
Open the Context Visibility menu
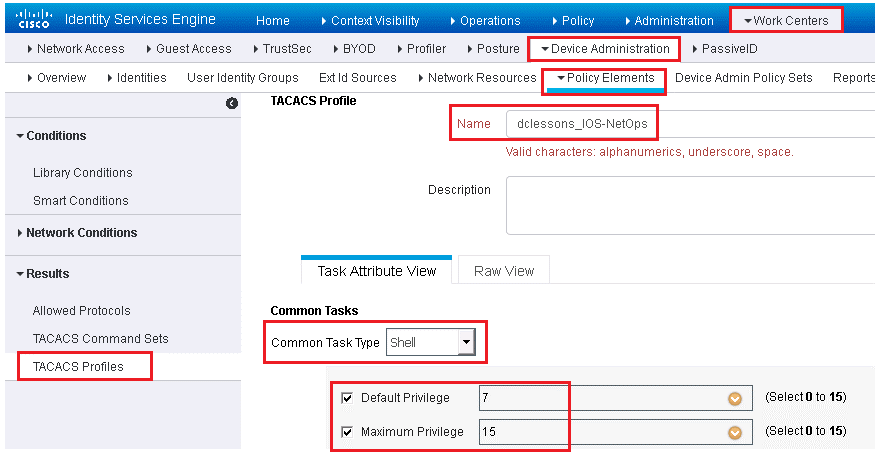[x=370, y=21]
